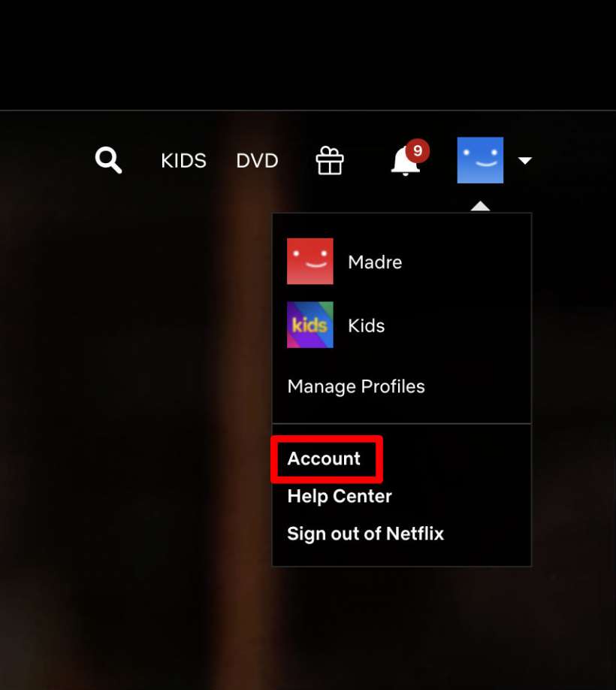This screenshot has height=690, width=616.
Task: Open Help Center from the menu
Action: point(340,496)
